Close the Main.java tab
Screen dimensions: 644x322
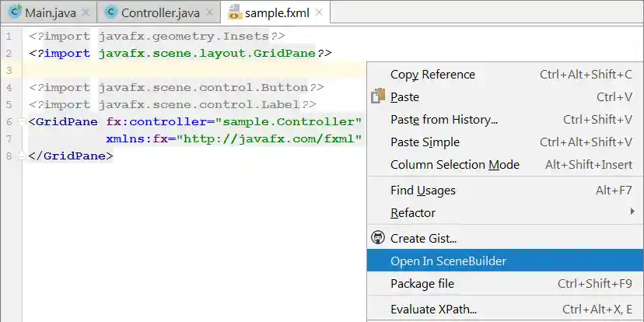pyautogui.click(x=86, y=13)
